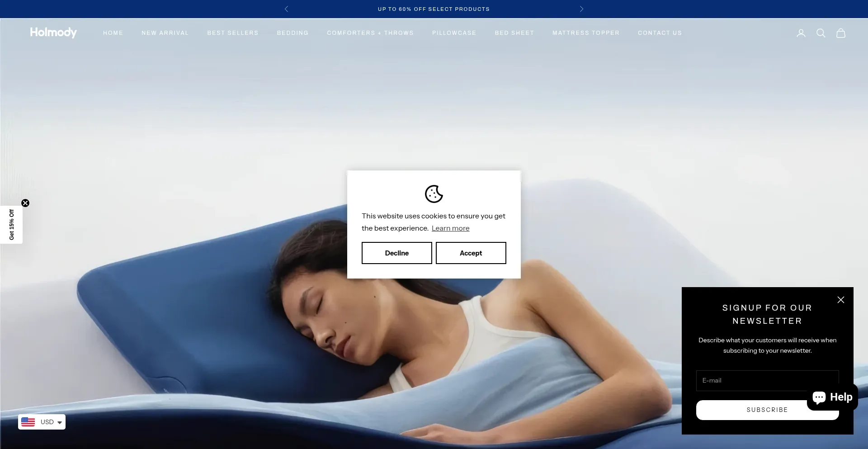868x449 pixels.
Task: Decline the website cookies
Action: coord(396,253)
